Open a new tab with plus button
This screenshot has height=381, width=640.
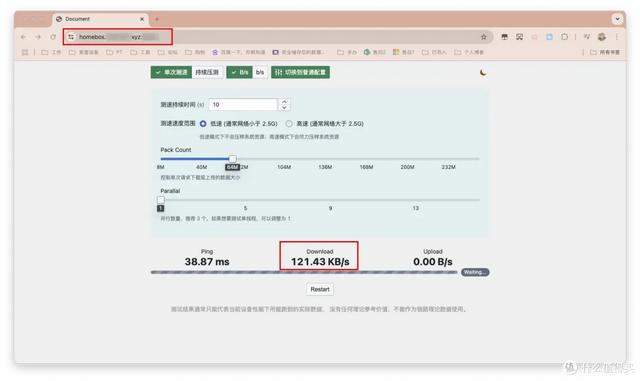[157, 19]
